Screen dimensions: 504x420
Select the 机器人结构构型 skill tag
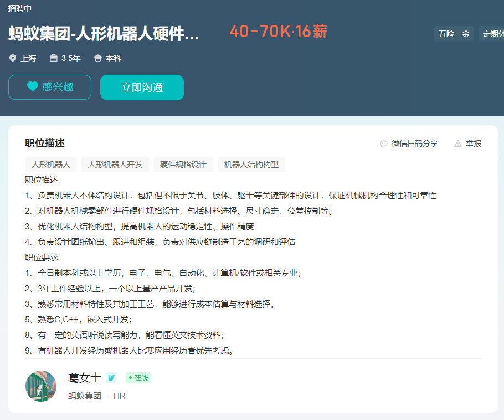pos(252,165)
